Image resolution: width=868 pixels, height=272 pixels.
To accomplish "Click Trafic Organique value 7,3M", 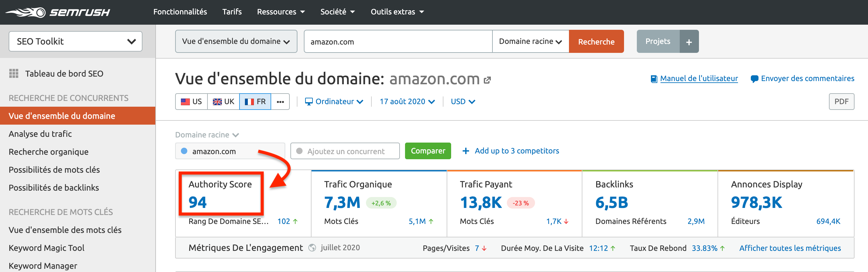I will pyautogui.click(x=342, y=202).
